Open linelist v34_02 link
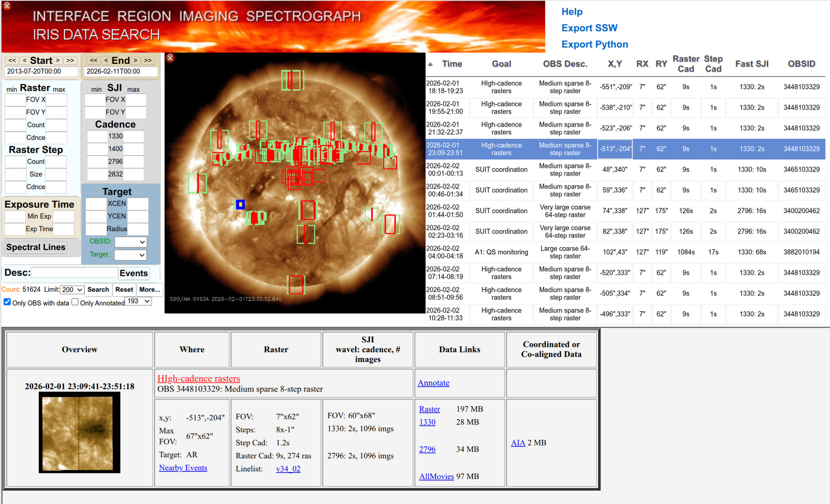Screen dimensions: 830x504 (288, 469)
